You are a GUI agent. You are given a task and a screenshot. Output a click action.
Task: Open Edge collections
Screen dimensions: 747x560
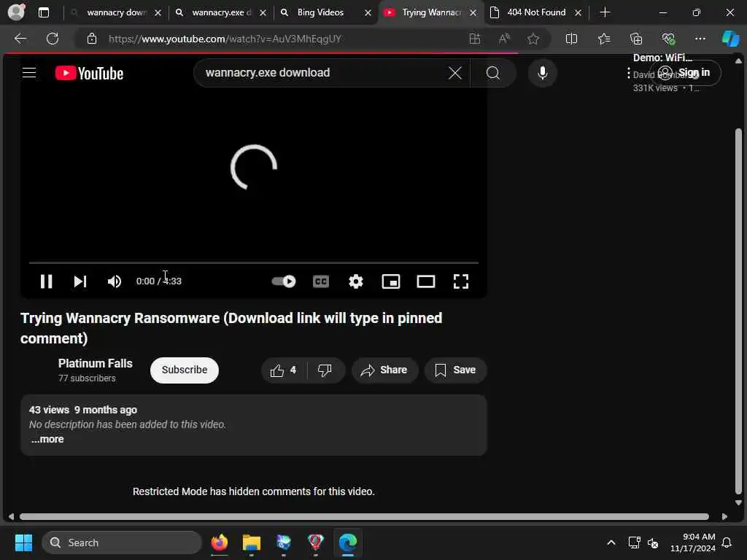tap(636, 39)
